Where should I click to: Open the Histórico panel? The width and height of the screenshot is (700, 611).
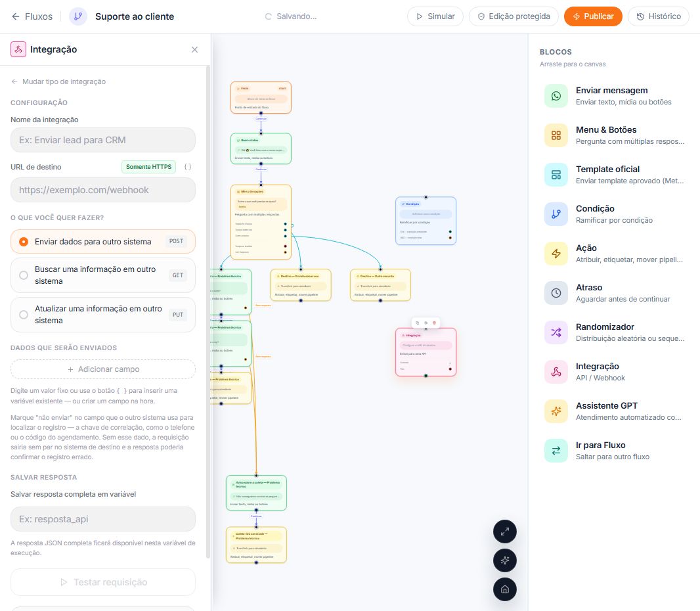[x=659, y=16]
